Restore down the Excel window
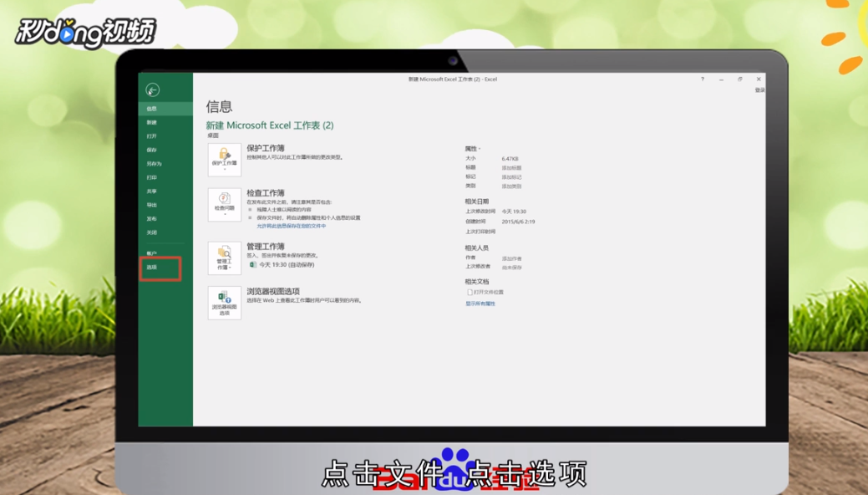The height and width of the screenshot is (495, 868). [x=740, y=79]
